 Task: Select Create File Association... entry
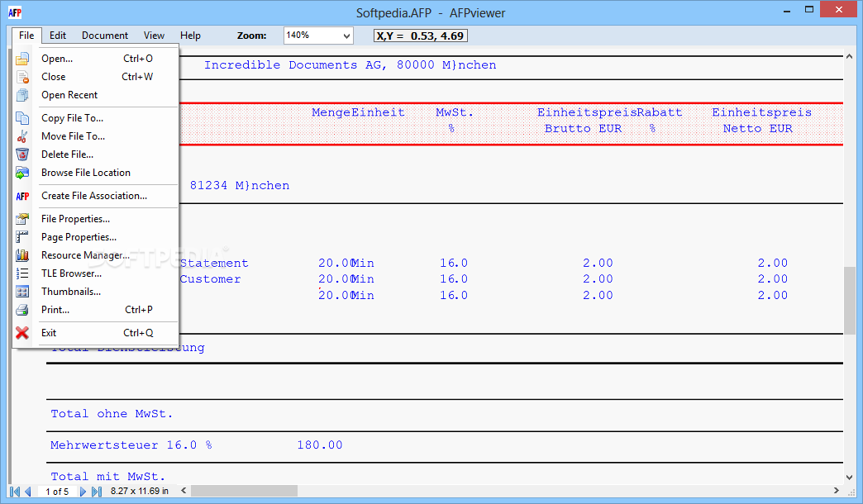96,196
